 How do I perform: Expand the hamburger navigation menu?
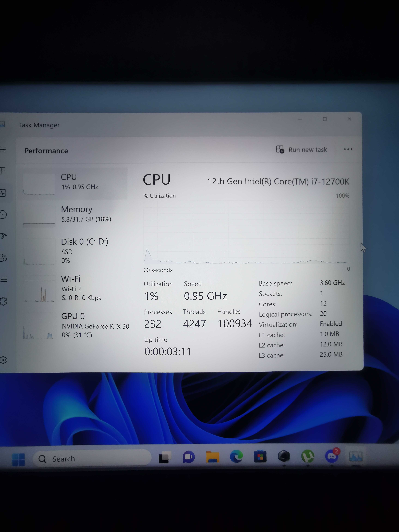[3, 149]
